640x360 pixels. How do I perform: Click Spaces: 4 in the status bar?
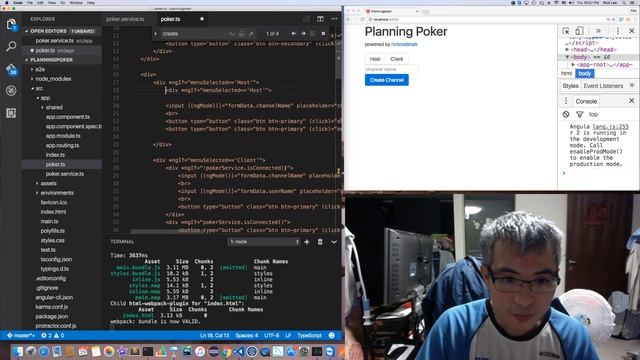point(247,336)
